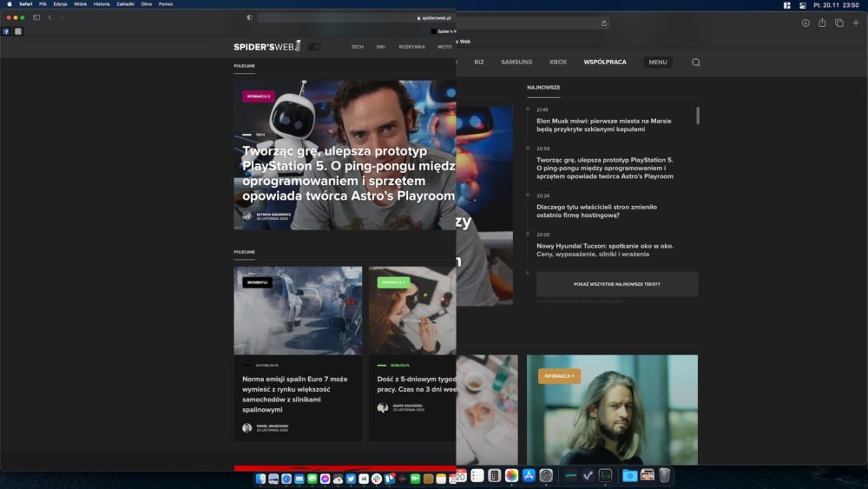Open XBOX section in right window

[x=558, y=62]
